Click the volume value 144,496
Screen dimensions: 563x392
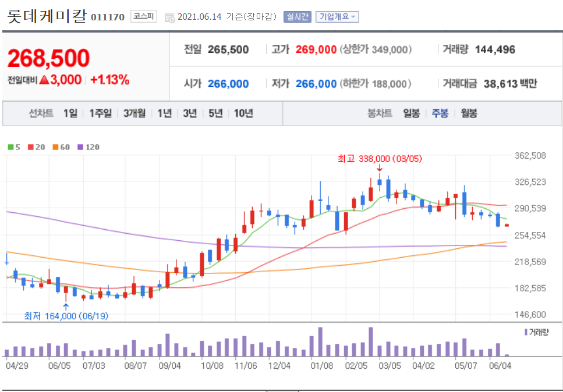[495, 49]
